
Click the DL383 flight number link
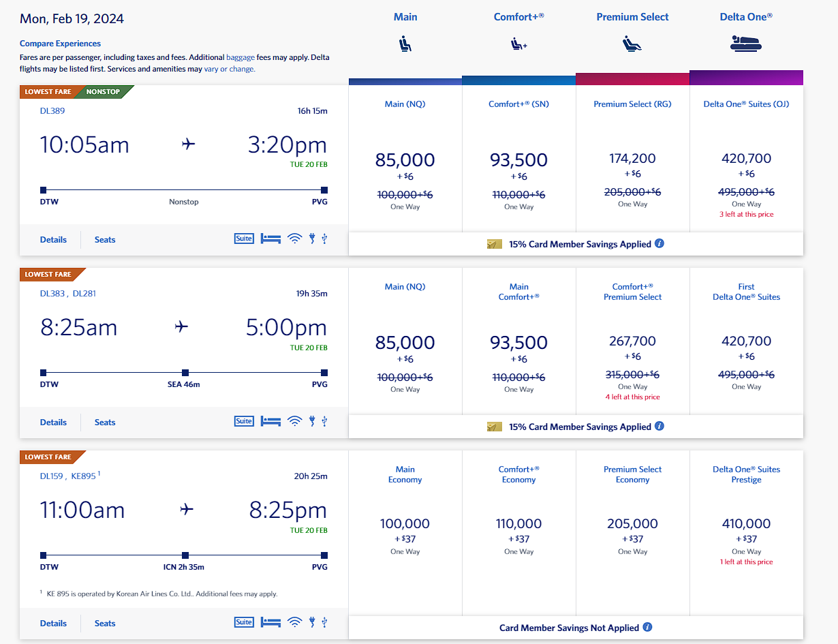[52, 294]
